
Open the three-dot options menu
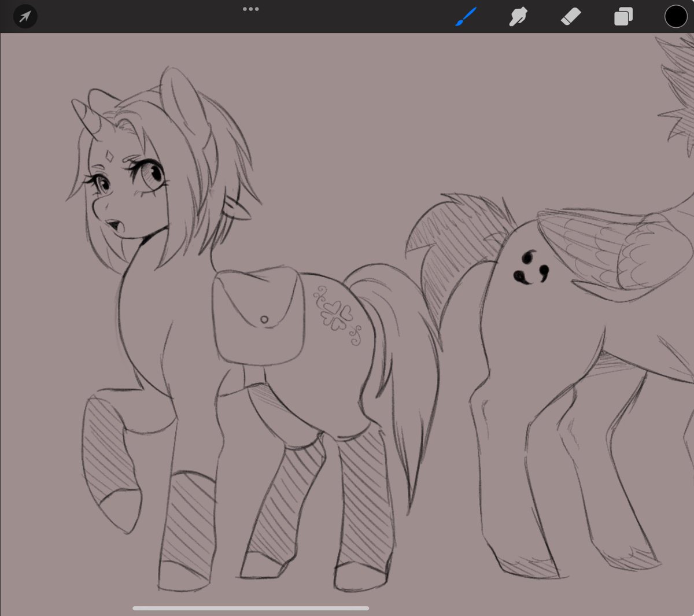point(250,9)
